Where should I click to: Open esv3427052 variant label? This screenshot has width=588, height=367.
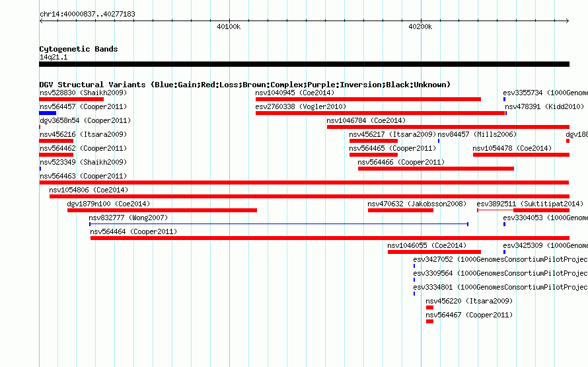coord(500,259)
